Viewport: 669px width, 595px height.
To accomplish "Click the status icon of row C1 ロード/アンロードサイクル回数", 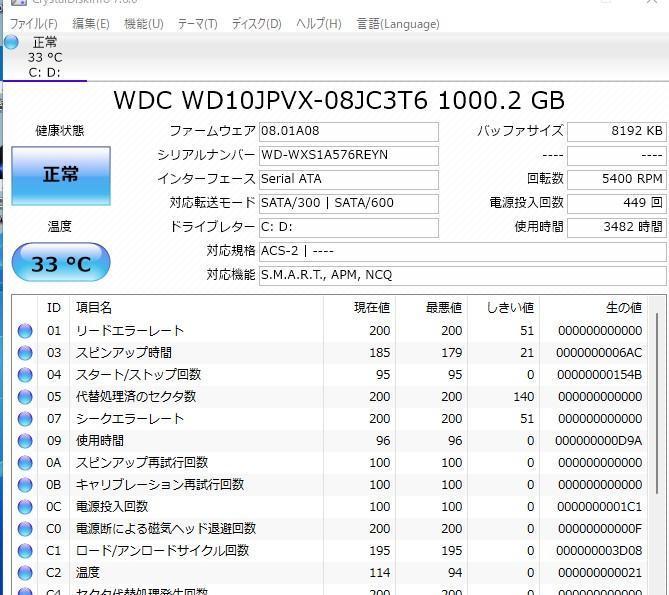I will tap(25, 551).
